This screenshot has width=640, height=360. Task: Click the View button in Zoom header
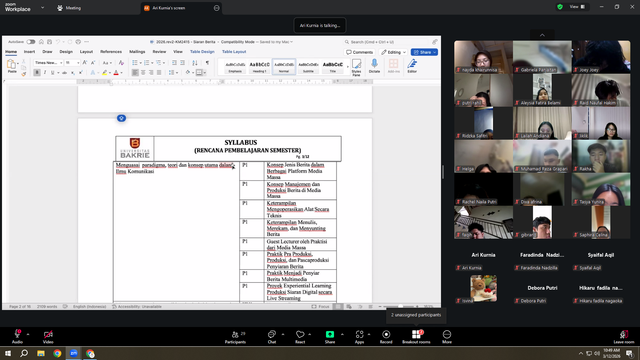click(577, 7)
